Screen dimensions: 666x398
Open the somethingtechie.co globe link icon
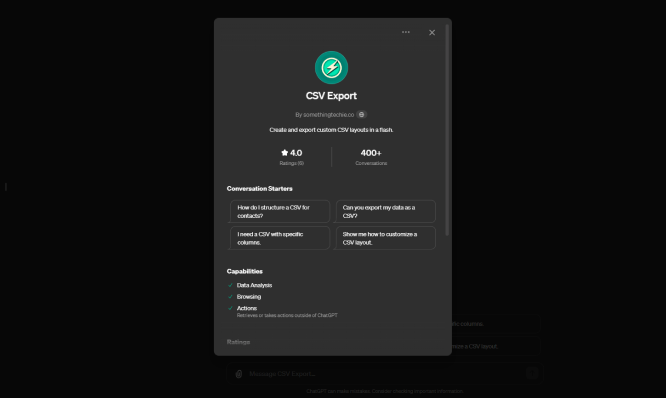[361, 115]
